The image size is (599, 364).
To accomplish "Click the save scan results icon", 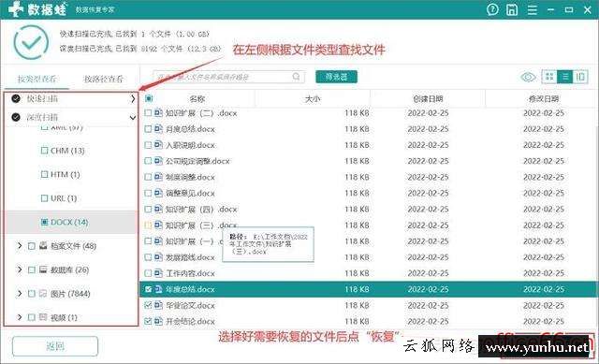I will [512, 9].
